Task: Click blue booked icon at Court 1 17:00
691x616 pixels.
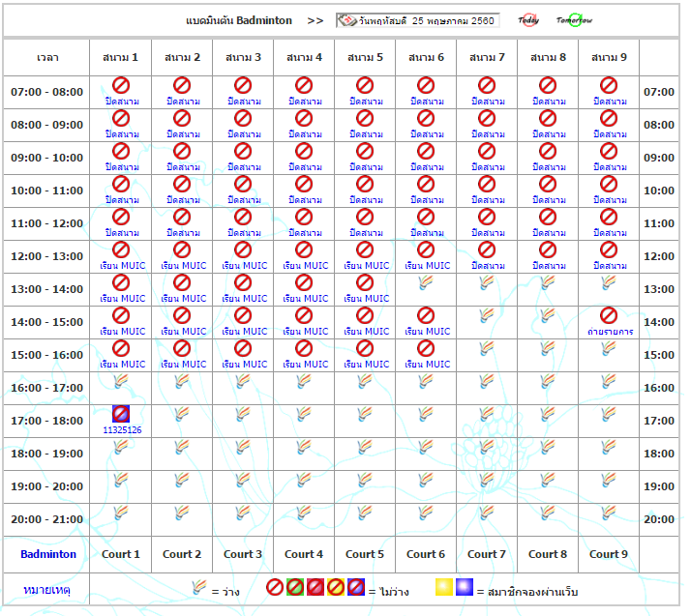Action: [x=121, y=414]
